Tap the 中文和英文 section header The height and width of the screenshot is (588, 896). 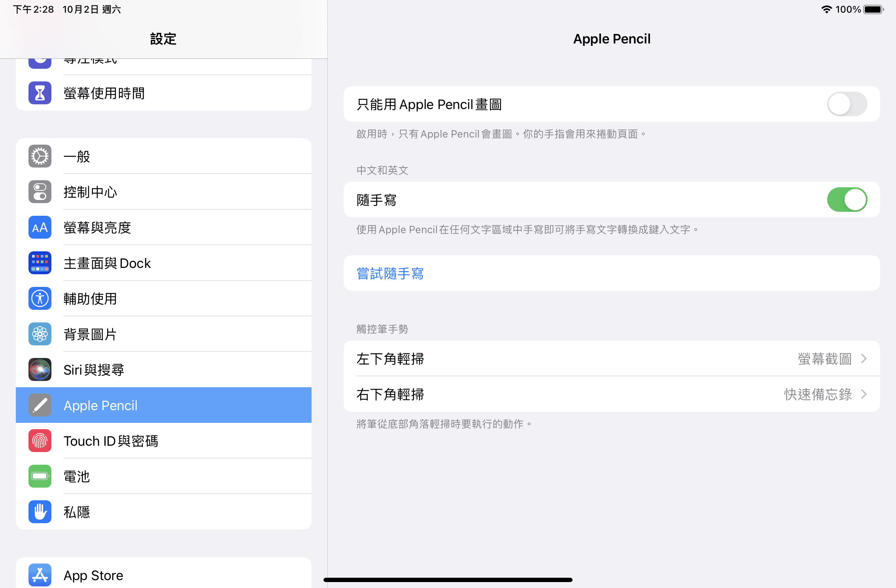click(382, 170)
